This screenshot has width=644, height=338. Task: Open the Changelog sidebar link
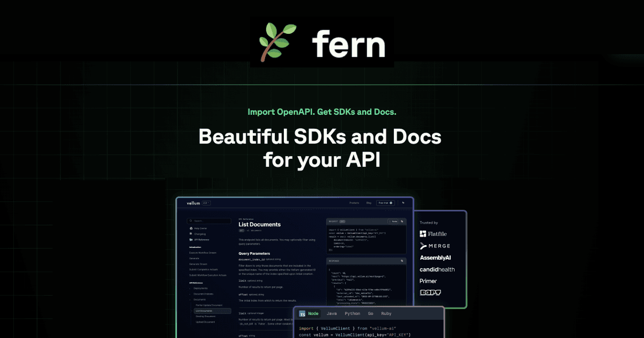[200, 234]
